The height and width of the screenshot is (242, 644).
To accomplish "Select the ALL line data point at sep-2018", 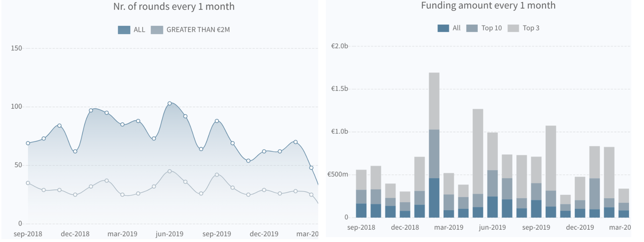I will [28, 143].
